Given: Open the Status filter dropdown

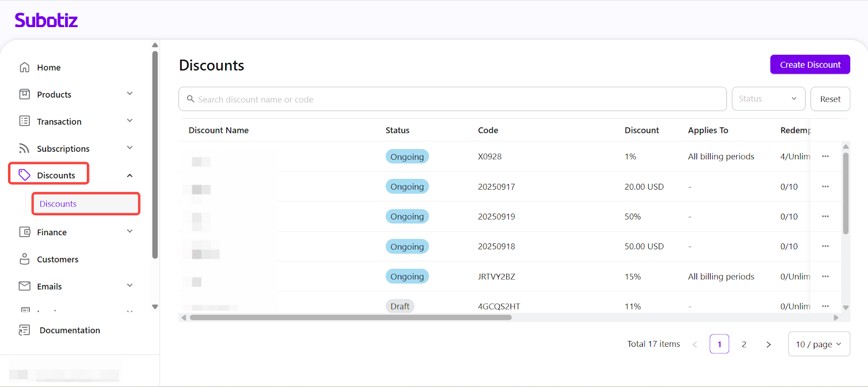Looking at the screenshot, I should [767, 99].
